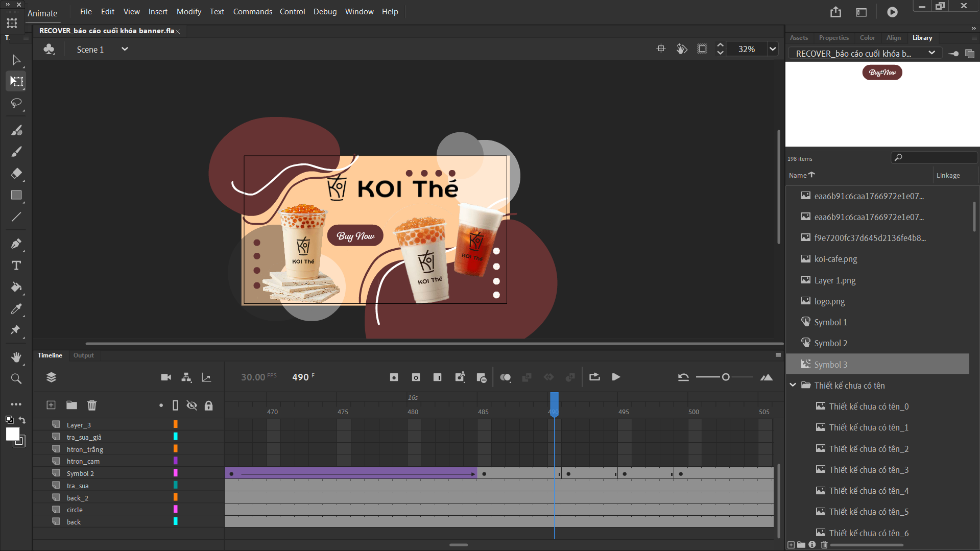Select the Line tool
This screenshot has height=551, width=980.
point(16,217)
